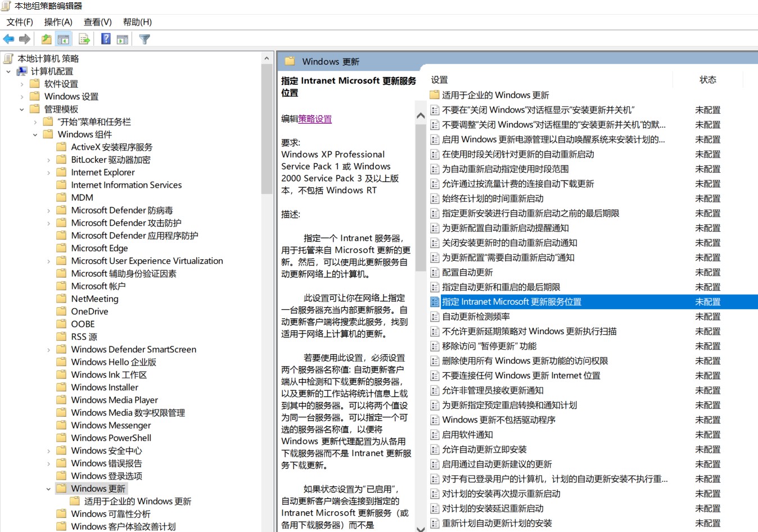Expand the BitLocker 驱动器加密 node
Image resolution: width=758 pixels, height=532 pixels.
(x=49, y=160)
